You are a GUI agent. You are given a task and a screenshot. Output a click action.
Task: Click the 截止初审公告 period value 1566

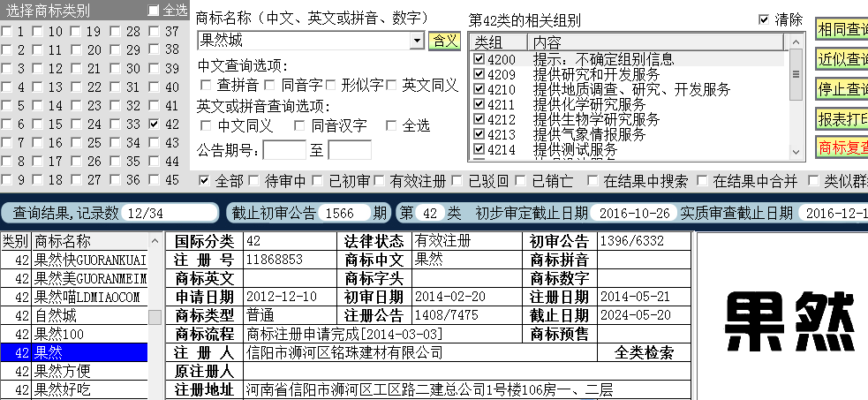[343, 213]
